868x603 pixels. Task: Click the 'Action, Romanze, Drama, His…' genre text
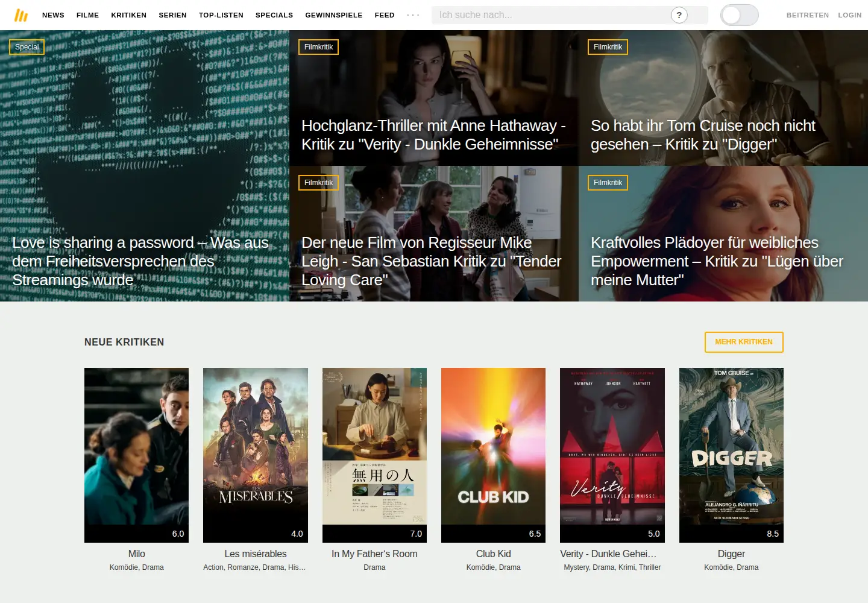point(254,567)
